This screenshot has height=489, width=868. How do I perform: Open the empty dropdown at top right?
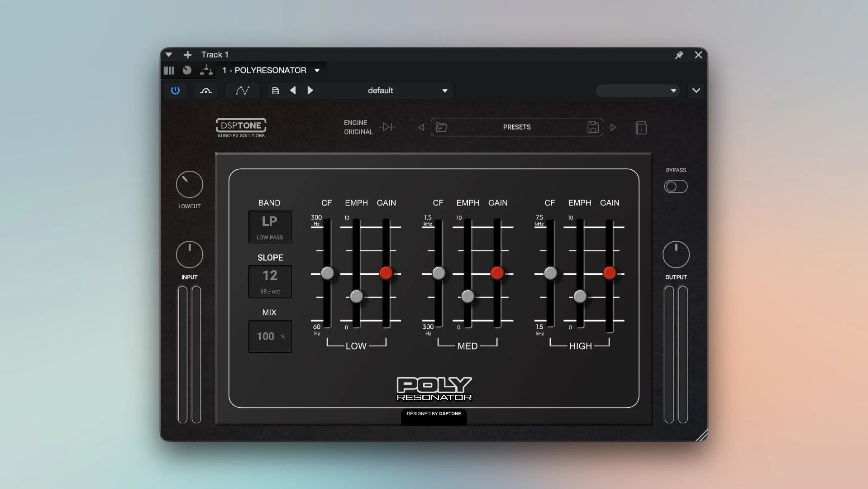coord(637,91)
